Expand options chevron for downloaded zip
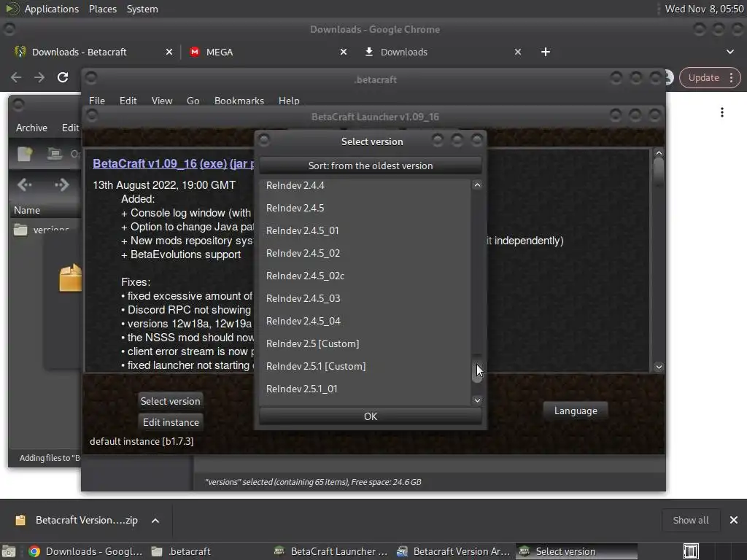747x560 pixels. coord(155,521)
